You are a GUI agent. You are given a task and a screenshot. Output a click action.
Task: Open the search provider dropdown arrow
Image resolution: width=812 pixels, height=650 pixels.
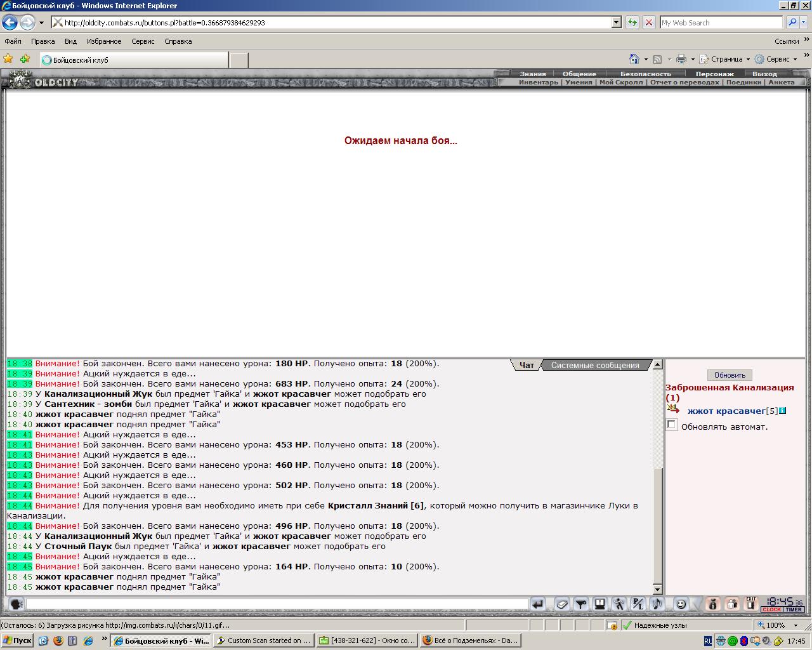point(802,22)
